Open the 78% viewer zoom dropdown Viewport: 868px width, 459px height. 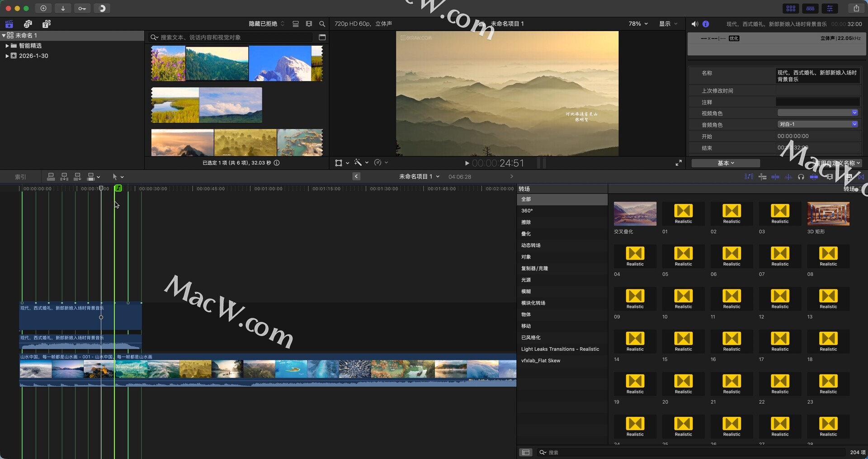coord(638,24)
